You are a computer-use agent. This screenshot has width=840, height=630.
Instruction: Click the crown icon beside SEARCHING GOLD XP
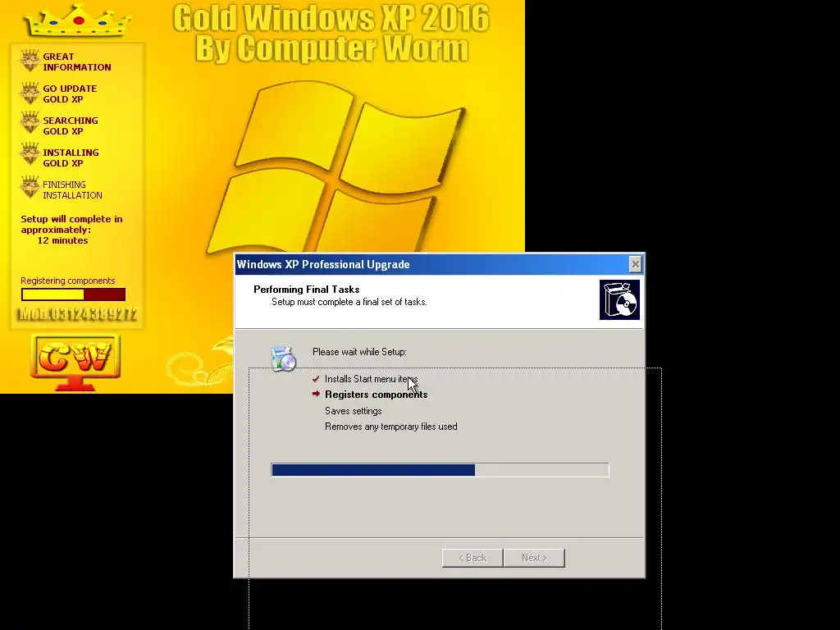tap(30, 123)
